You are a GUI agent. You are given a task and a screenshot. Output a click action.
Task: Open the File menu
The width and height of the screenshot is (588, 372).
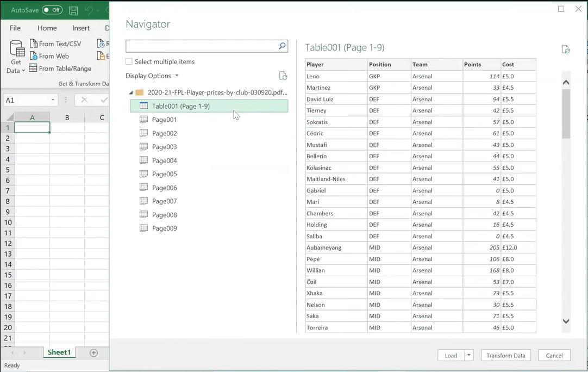pos(14,28)
